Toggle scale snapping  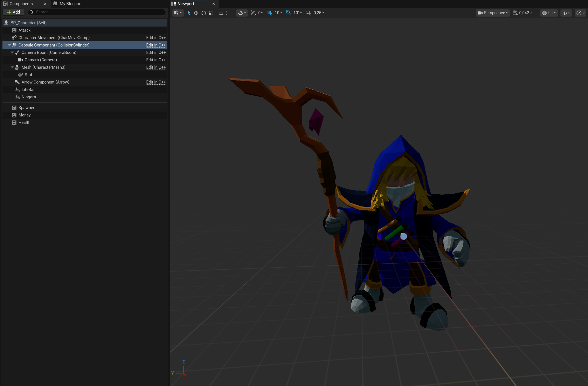(x=309, y=13)
